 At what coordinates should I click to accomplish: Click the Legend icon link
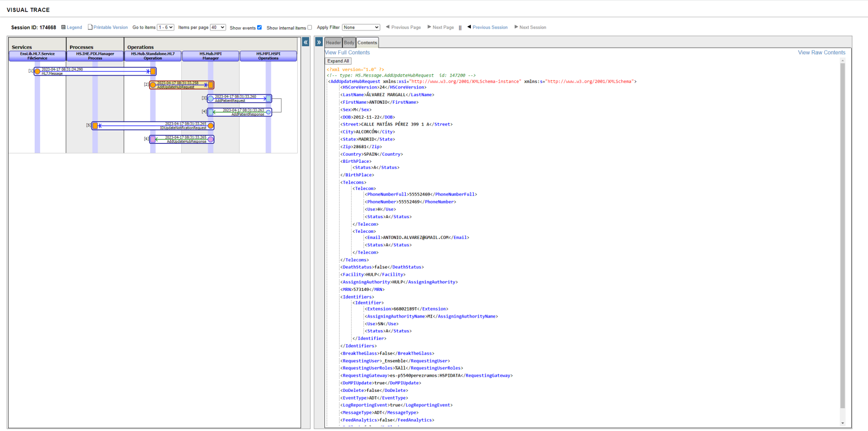(x=63, y=27)
